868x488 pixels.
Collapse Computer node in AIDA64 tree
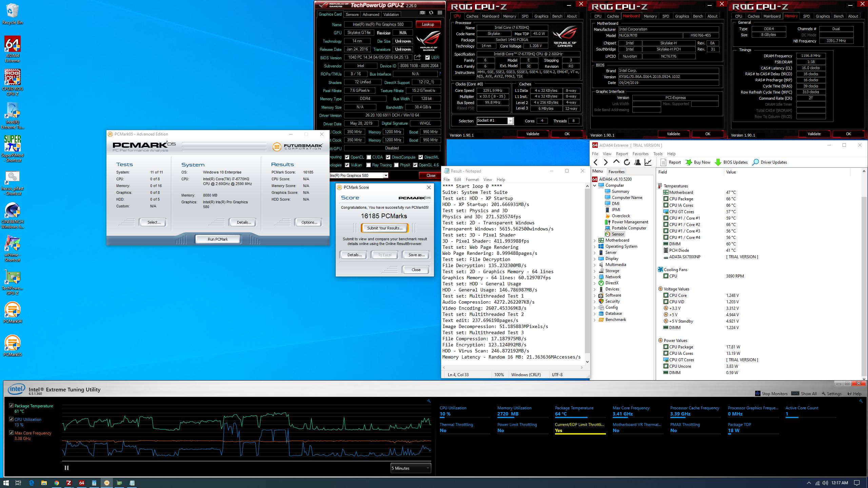point(594,185)
